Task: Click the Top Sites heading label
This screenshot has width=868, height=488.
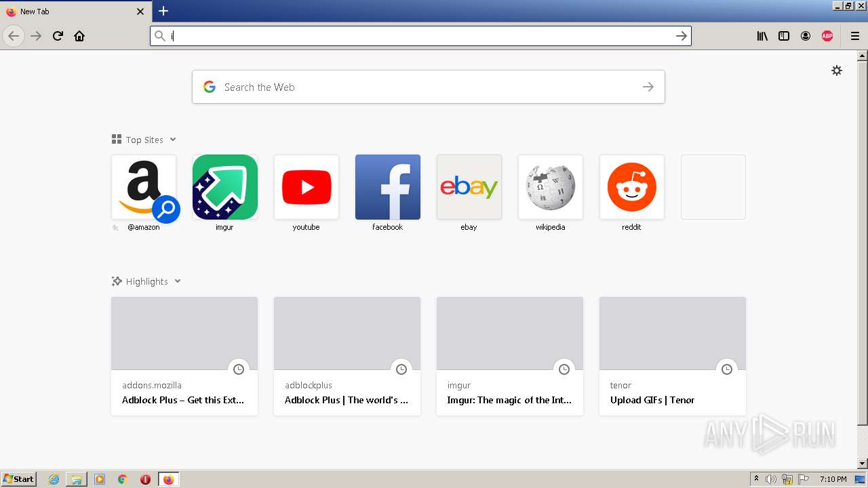Action: click(x=144, y=140)
